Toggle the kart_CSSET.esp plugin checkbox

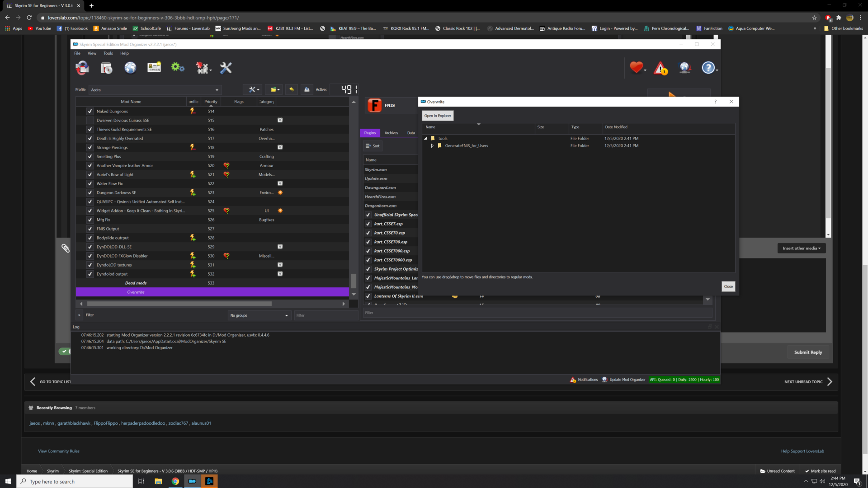coord(368,224)
